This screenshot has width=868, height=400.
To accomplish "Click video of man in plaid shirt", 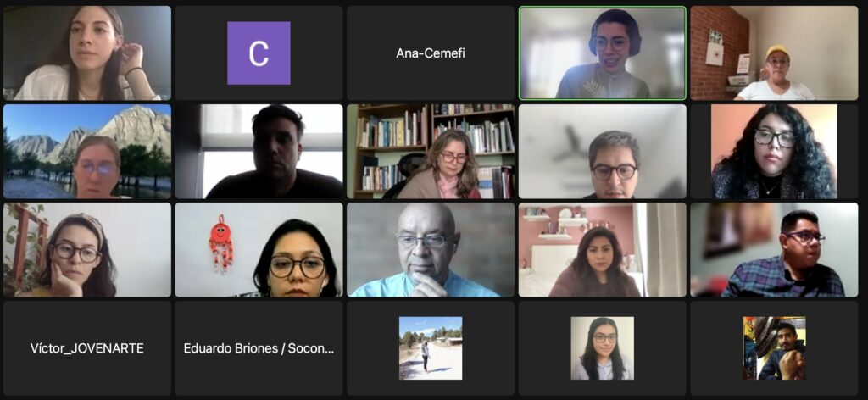I will [774, 249].
